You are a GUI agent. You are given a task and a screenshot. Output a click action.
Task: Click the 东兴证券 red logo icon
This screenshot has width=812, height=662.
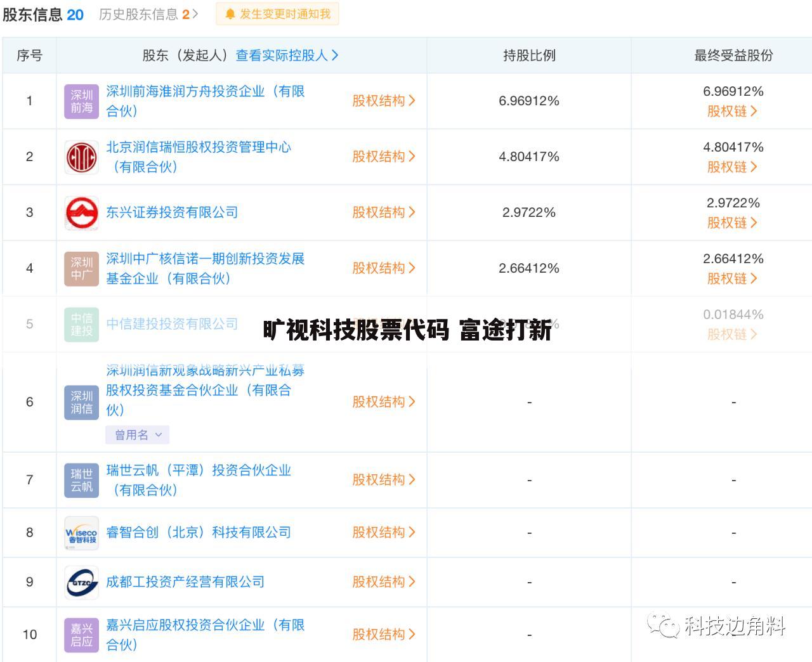coord(81,212)
